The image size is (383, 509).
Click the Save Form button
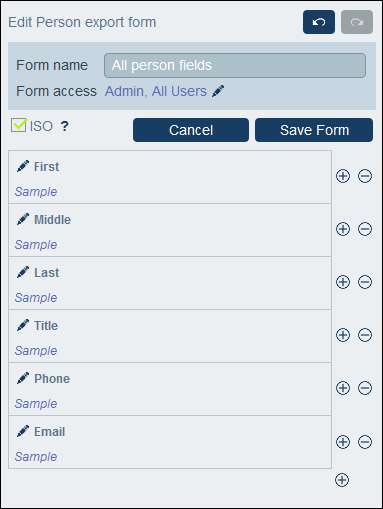tap(314, 130)
